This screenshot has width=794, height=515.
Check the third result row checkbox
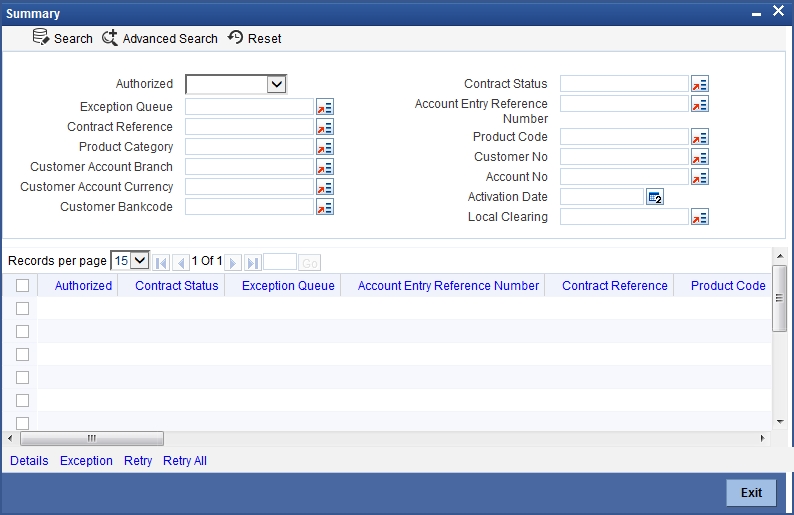(22, 354)
